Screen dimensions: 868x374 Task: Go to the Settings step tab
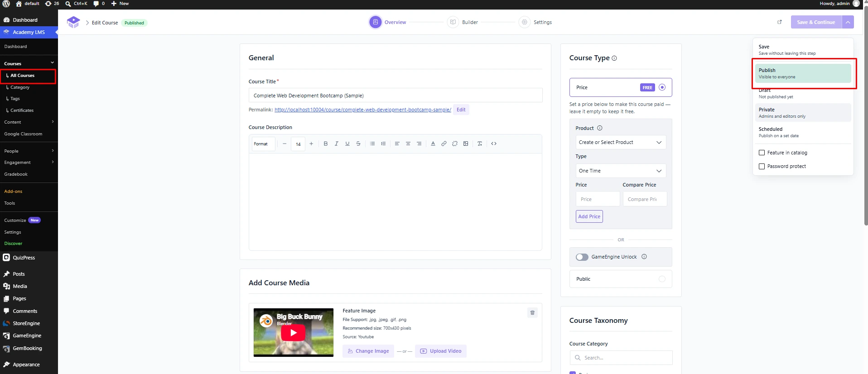click(535, 22)
